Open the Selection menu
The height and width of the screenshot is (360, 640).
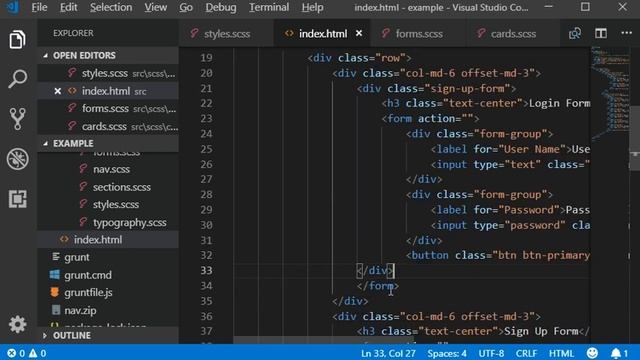pyautogui.click(x=111, y=7)
